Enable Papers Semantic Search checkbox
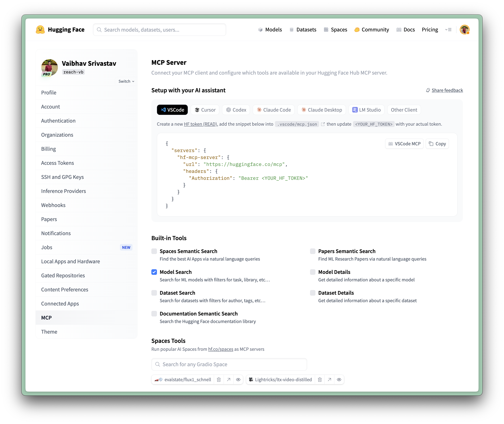The image size is (504, 424). click(313, 251)
